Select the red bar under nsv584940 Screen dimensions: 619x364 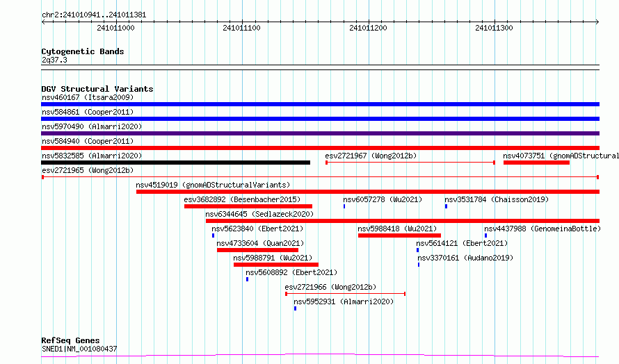click(320, 148)
